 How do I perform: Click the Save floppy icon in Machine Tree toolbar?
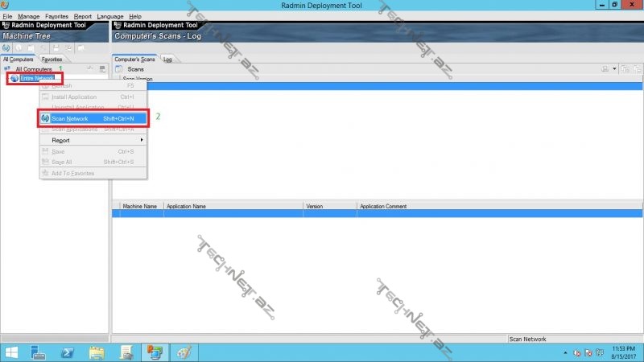(x=56, y=48)
